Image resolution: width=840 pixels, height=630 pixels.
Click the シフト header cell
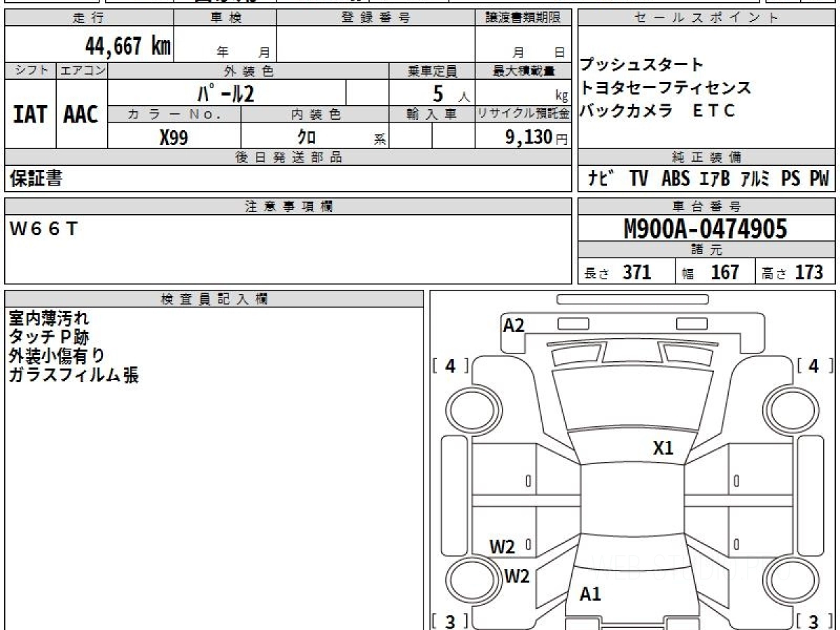pyautogui.click(x=30, y=71)
